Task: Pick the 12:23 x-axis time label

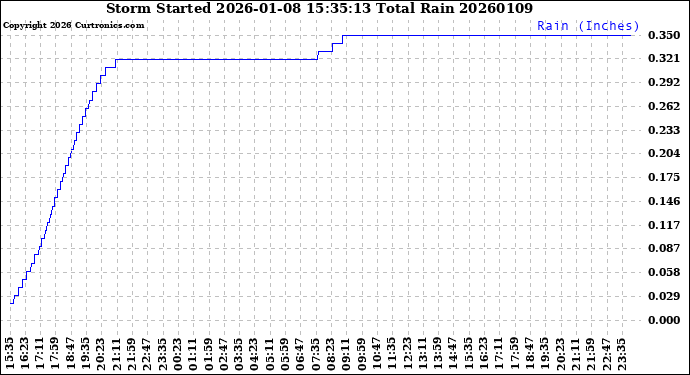Action: click(x=407, y=354)
